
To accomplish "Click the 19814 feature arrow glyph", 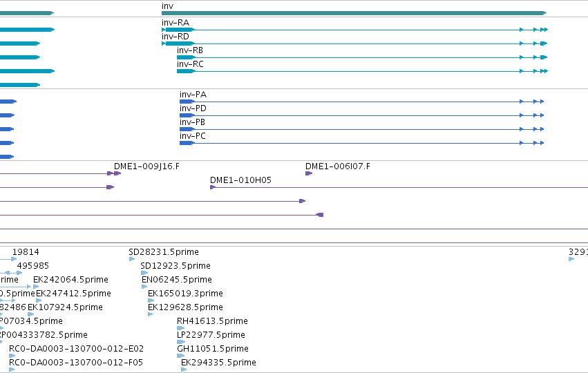I will click(14, 259).
